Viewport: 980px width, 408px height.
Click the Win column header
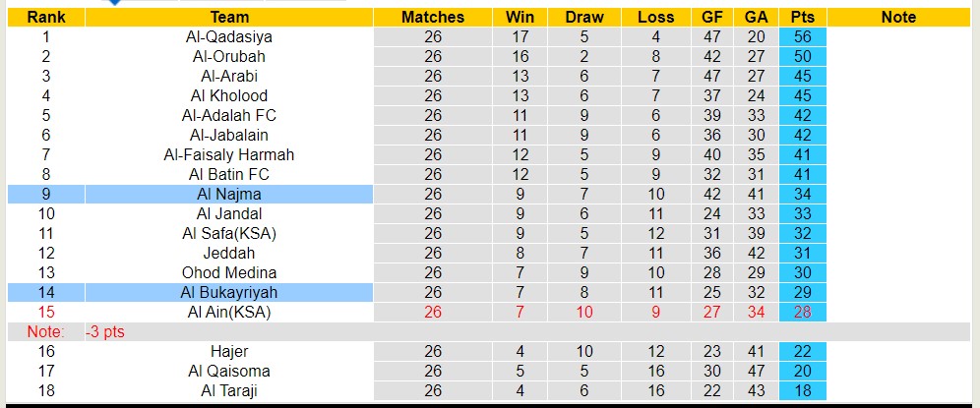(x=520, y=17)
